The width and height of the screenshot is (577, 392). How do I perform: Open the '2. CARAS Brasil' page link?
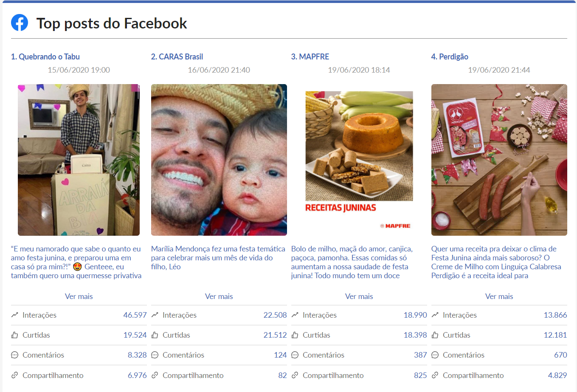177,57
